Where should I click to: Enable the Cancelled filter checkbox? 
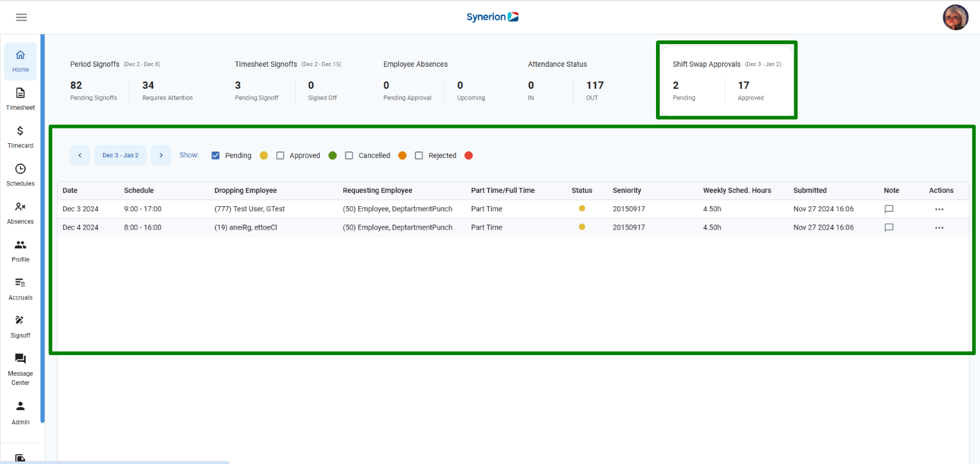pos(349,155)
